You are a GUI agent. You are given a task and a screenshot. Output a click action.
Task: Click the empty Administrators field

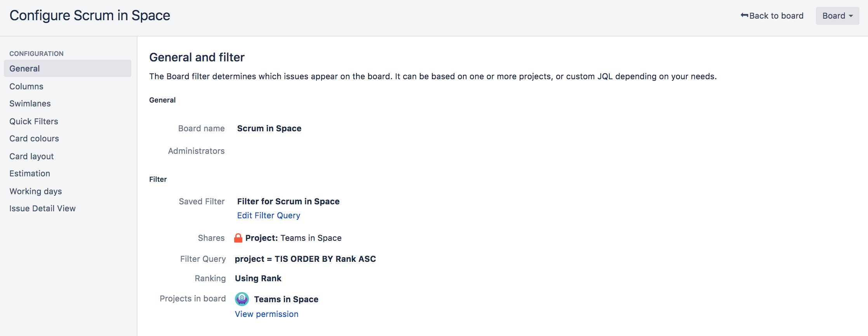coord(272,151)
